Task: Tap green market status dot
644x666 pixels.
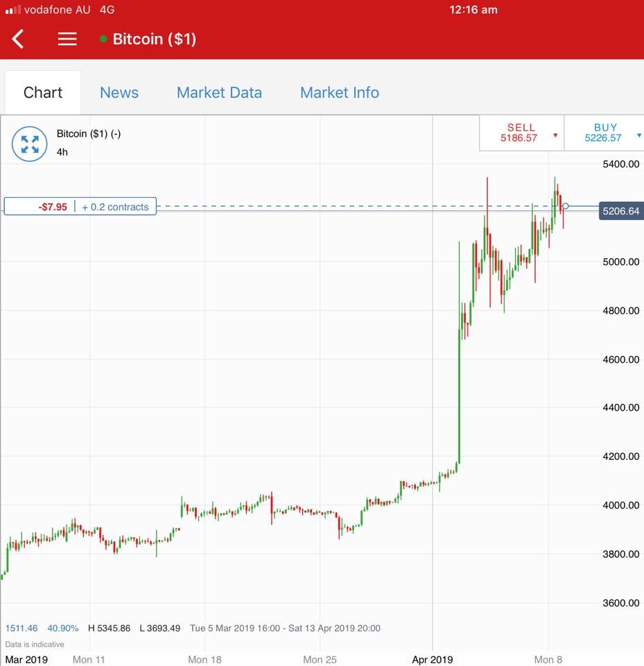Action: [103, 39]
